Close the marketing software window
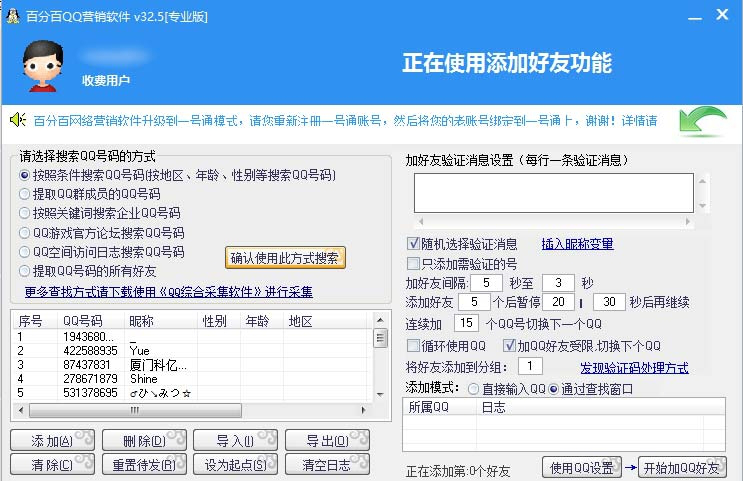Viewport: 743px width, 500px height. click(x=722, y=15)
